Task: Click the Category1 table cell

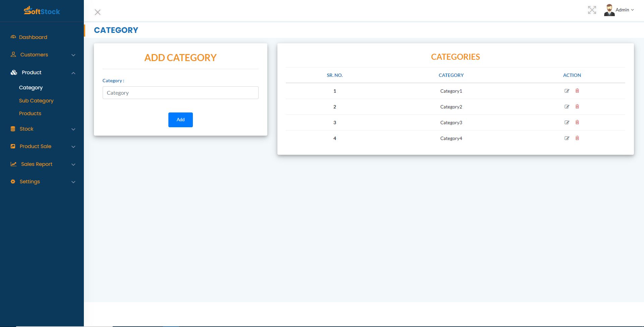Action: point(451,91)
